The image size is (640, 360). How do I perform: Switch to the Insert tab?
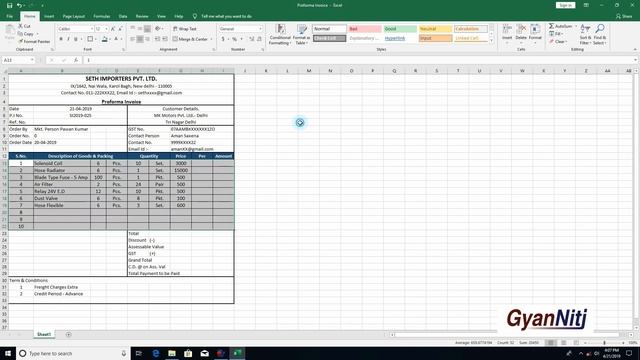[49, 16]
